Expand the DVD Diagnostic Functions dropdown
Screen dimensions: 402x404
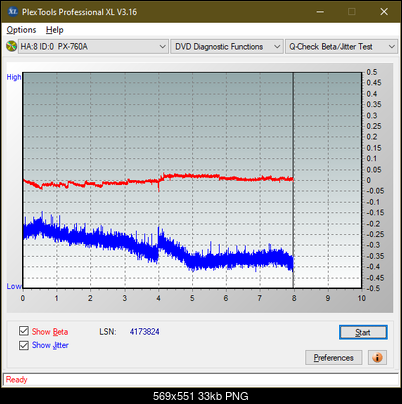click(227, 47)
